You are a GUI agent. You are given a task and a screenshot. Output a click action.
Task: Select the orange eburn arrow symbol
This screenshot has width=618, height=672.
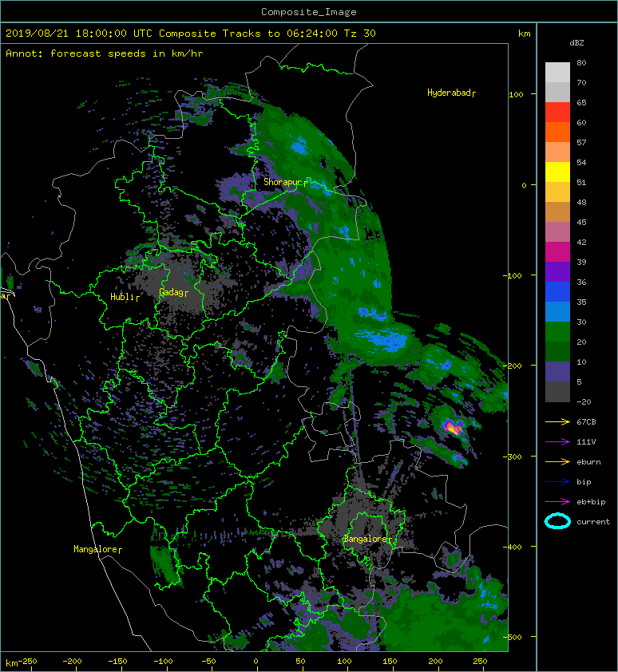(557, 461)
